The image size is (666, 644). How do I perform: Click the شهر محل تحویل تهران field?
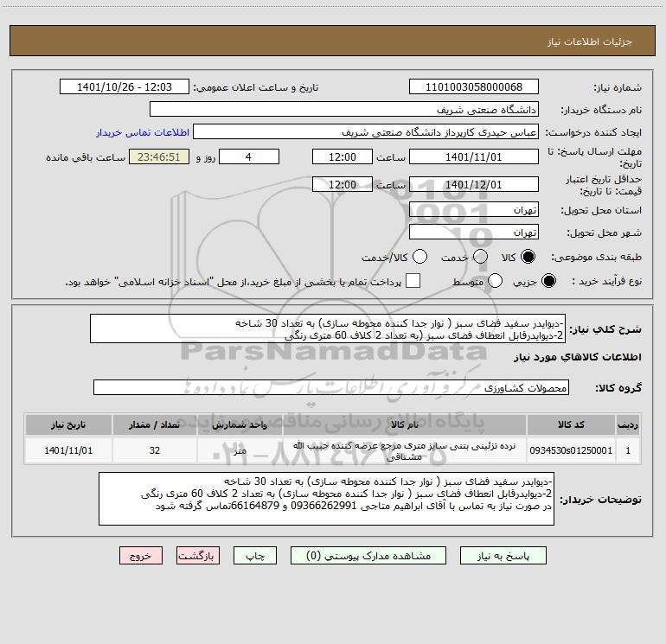click(x=474, y=232)
